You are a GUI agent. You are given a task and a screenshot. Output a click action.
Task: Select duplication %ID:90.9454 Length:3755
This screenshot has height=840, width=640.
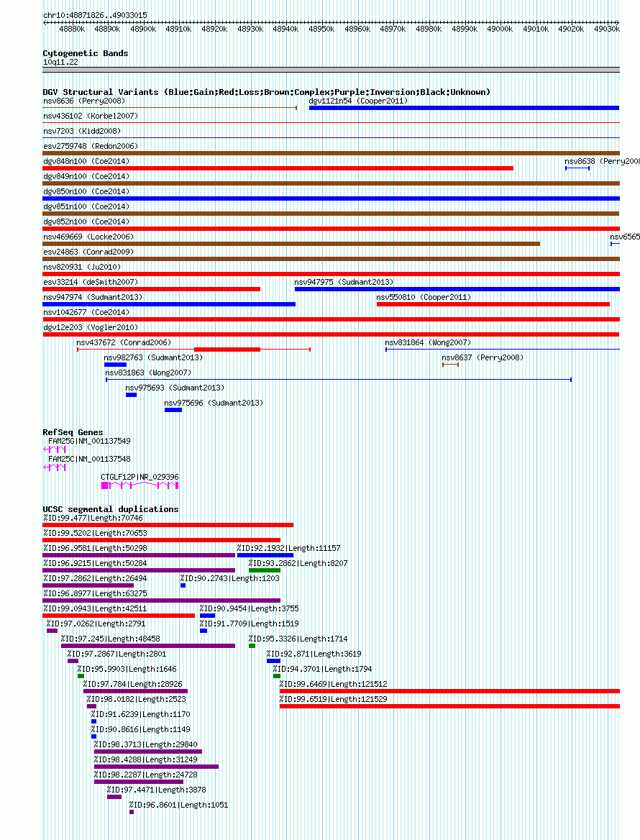tap(207, 616)
